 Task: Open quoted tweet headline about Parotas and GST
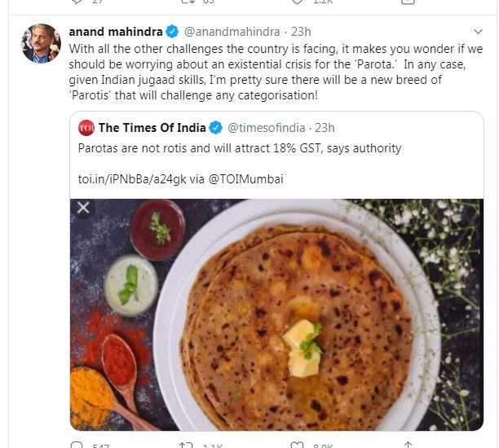point(240,148)
